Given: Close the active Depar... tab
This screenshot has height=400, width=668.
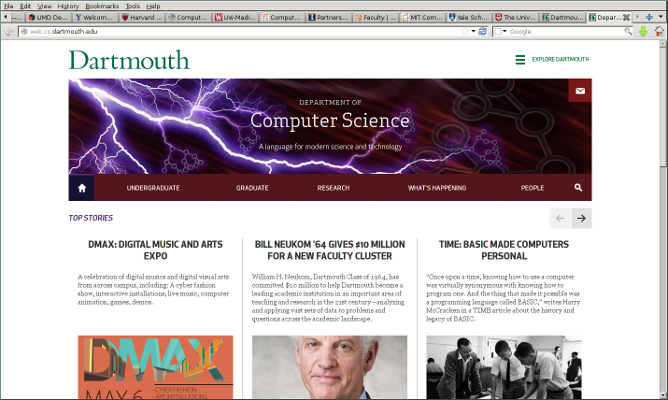Looking at the screenshot, I should [x=626, y=17].
